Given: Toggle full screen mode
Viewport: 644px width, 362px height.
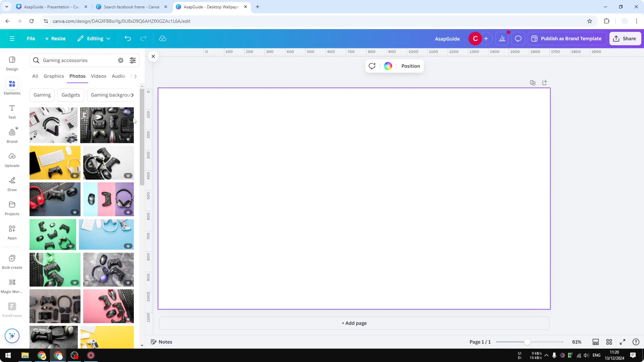Looking at the screenshot, I should tap(622, 342).
